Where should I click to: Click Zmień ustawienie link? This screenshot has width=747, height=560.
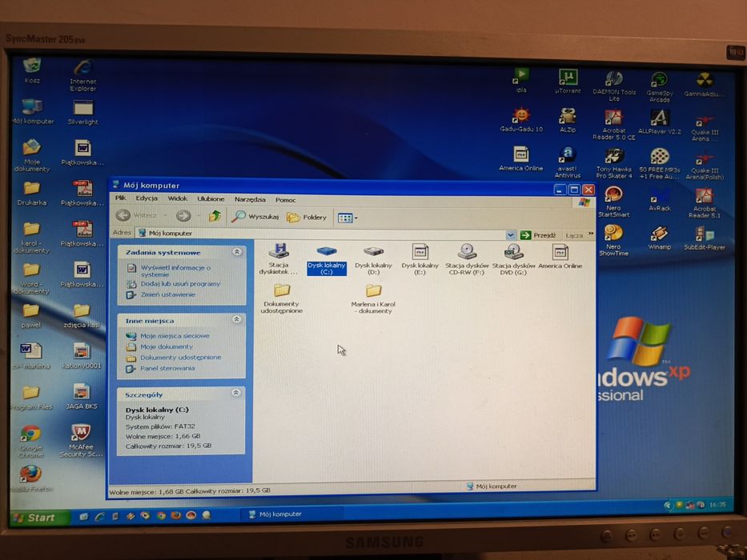point(167,294)
